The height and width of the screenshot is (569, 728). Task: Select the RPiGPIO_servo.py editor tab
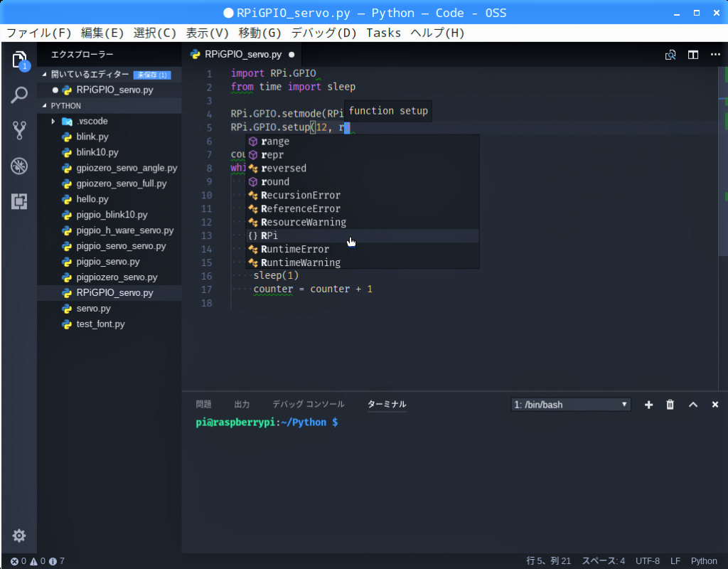[x=242, y=55]
